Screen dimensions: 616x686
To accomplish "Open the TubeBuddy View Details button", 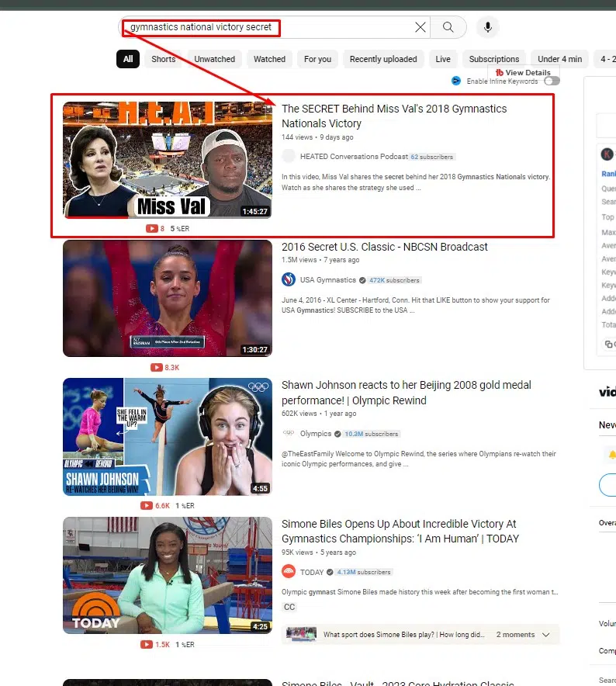I will pyautogui.click(x=523, y=72).
